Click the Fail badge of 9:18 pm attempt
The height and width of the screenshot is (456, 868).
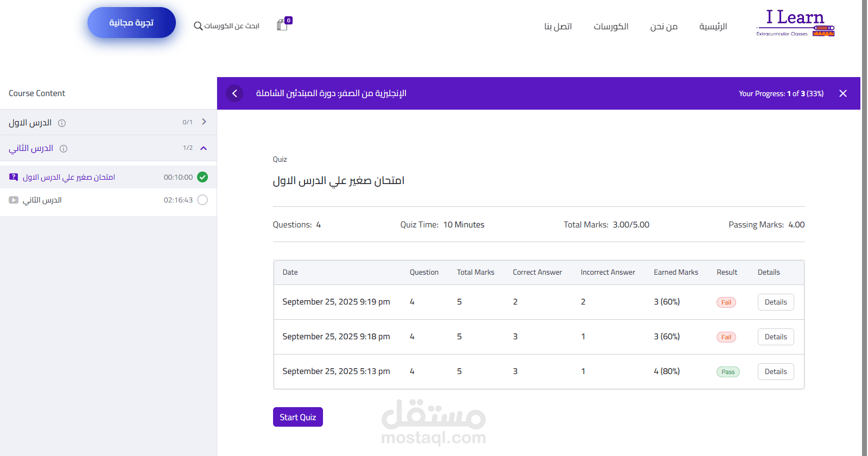726,337
